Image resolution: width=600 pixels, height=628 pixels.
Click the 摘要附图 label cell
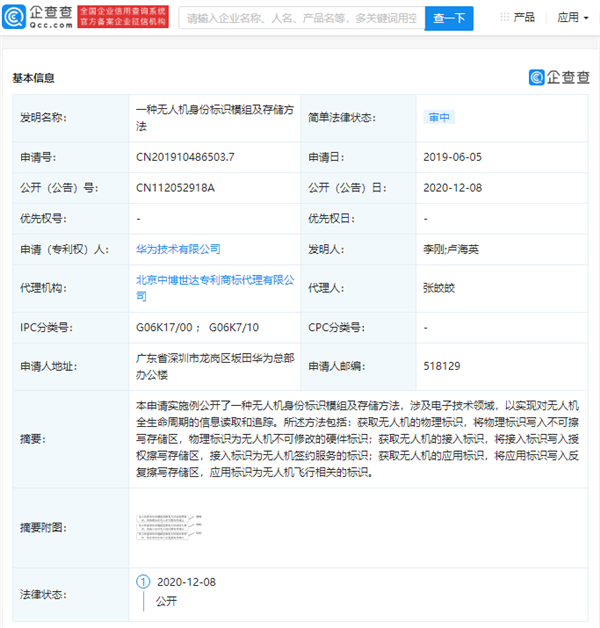click(x=70, y=527)
